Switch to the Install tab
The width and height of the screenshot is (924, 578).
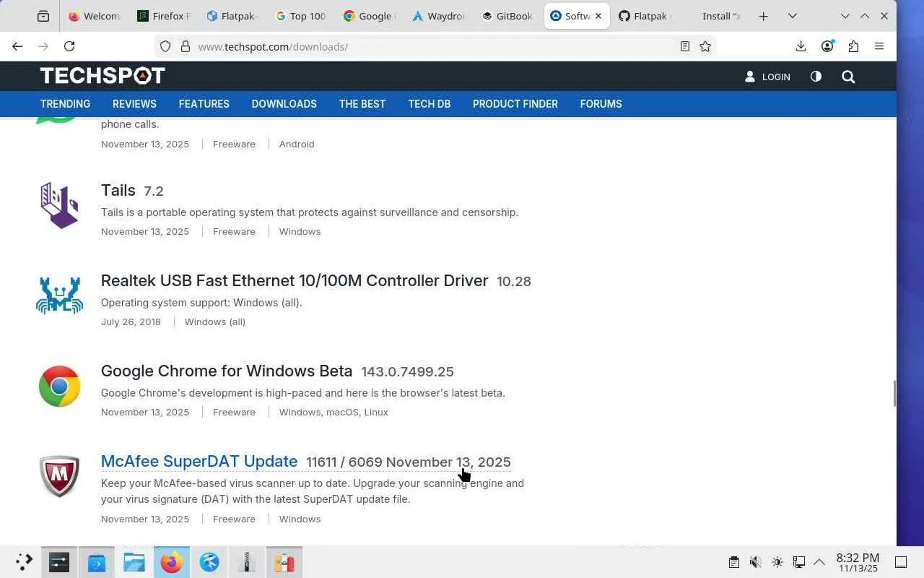pyautogui.click(x=715, y=16)
